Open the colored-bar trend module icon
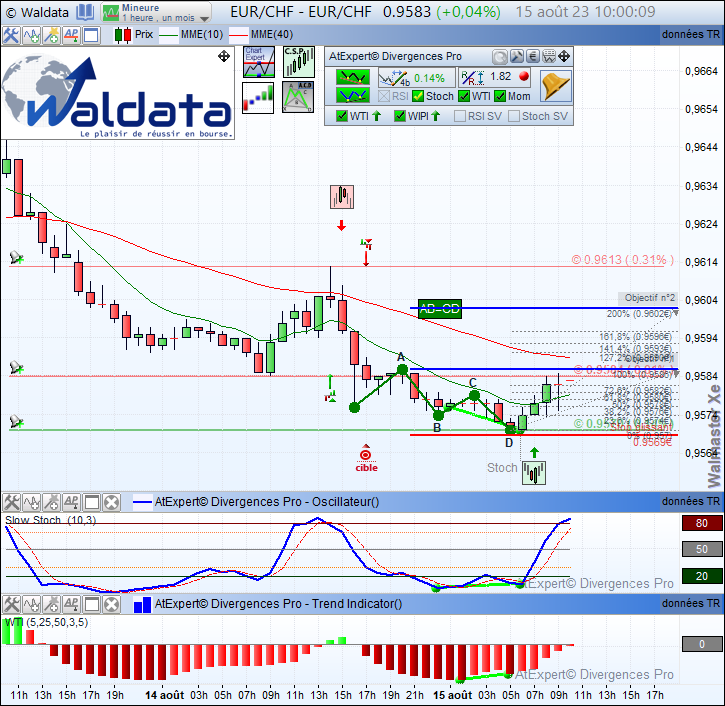 point(258,98)
